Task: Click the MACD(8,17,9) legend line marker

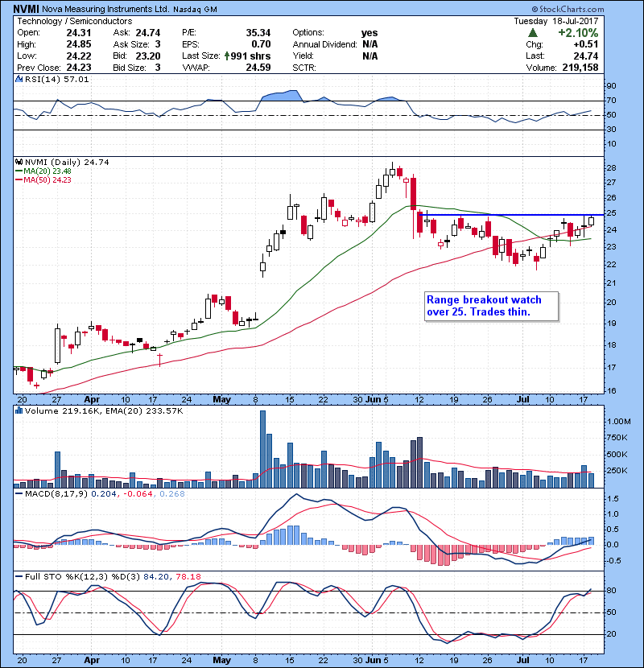Action: tap(19, 494)
